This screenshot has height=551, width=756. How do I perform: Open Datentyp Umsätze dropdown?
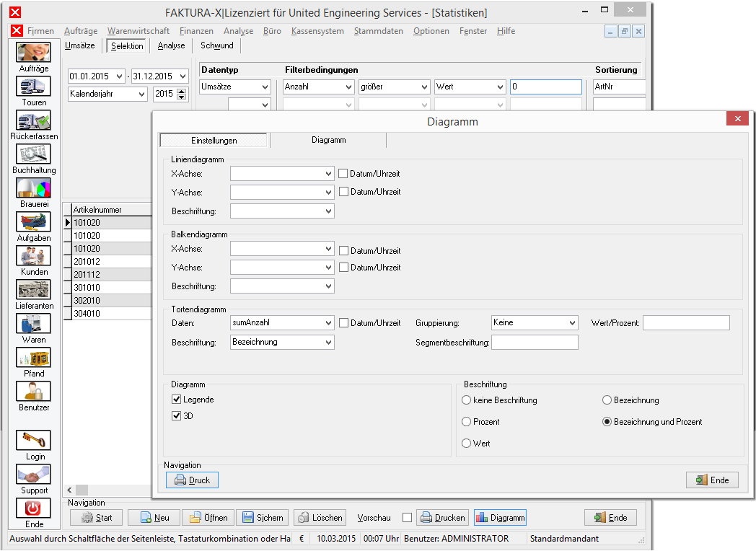235,87
